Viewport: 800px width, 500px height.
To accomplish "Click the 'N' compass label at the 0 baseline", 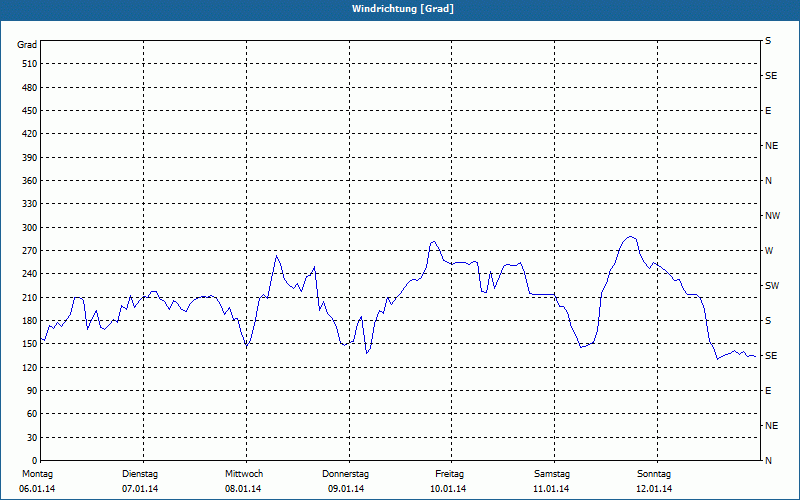I will [768, 461].
